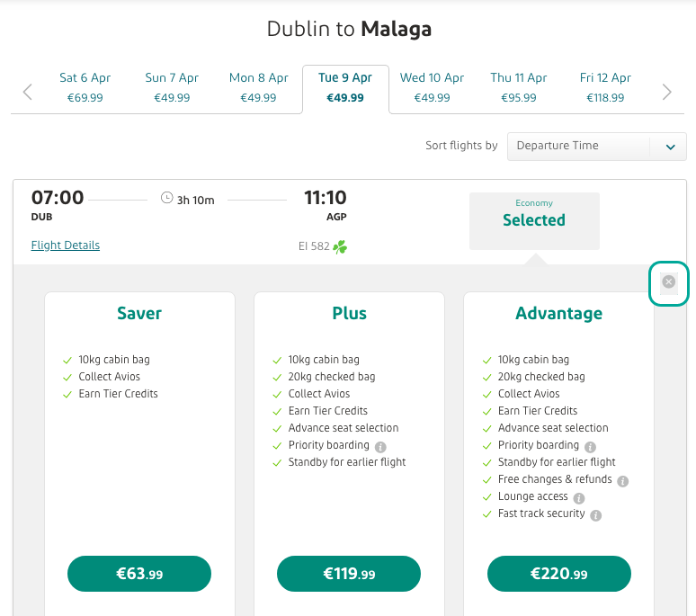The image size is (696, 616).
Task: Switch to Wed 10 Apr tab
Action: (x=432, y=87)
